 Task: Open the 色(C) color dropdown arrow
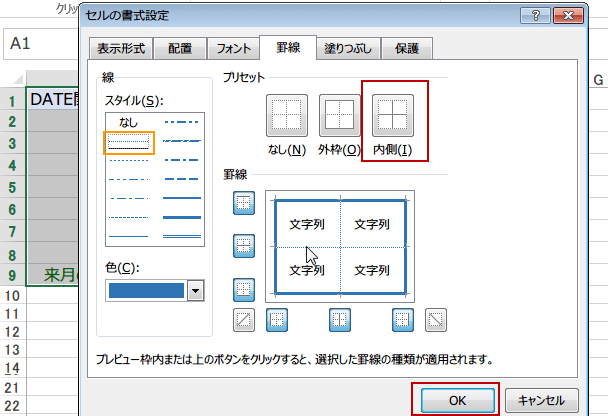pos(195,291)
